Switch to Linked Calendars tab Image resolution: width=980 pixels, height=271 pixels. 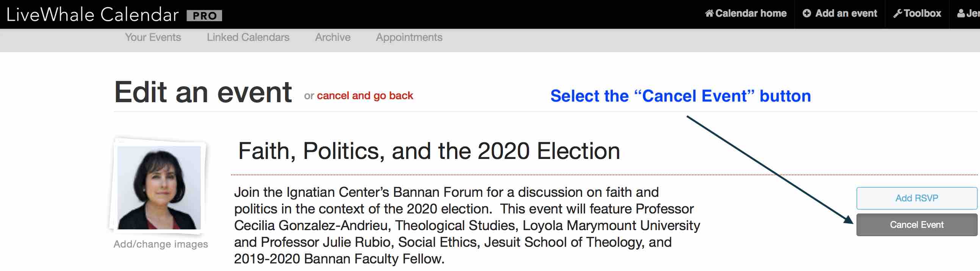coord(248,37)
